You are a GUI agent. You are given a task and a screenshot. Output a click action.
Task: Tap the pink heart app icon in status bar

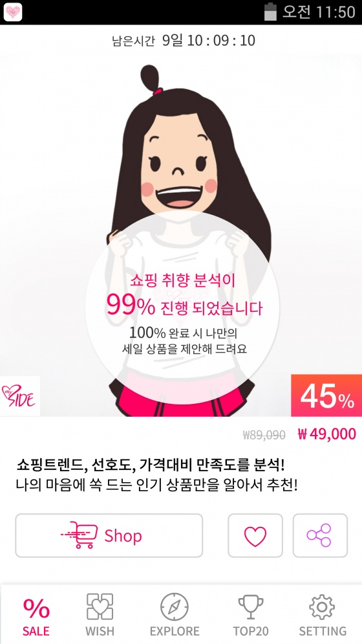[x=12, y=12]
